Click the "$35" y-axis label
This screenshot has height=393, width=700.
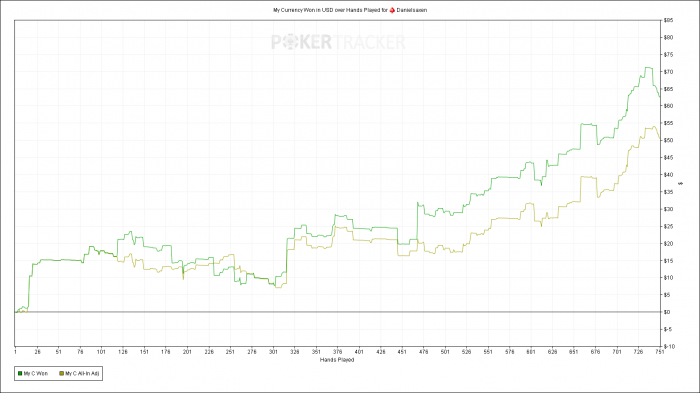pos(668,192)
